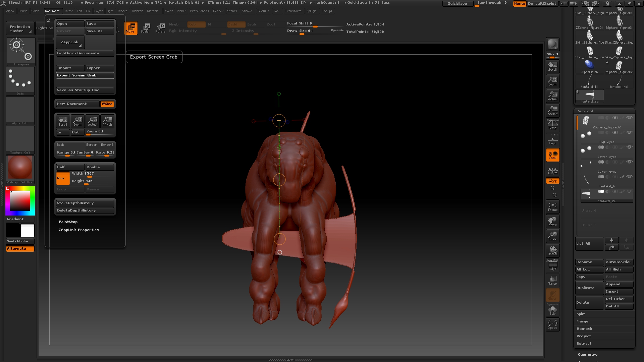The width and height of the screenshot is (644, 362).
Task: Click the Document palette Zoom icon
Action: [77, 121]
